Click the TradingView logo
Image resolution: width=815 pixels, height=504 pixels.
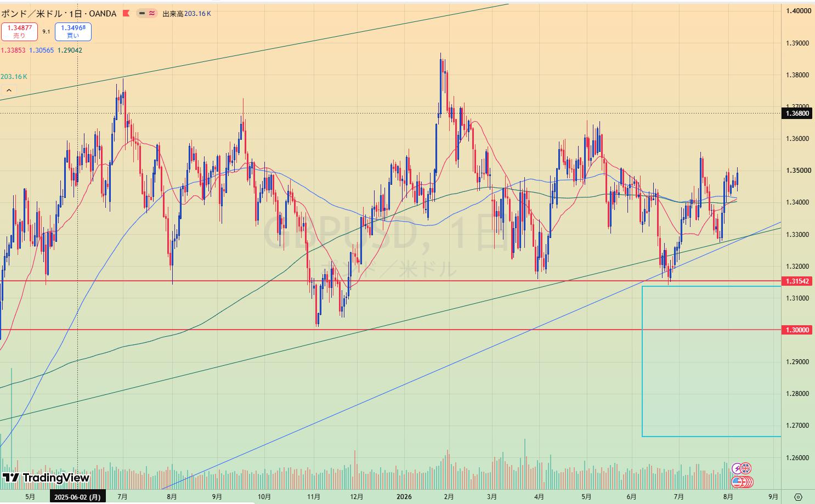tap(46, 478)
